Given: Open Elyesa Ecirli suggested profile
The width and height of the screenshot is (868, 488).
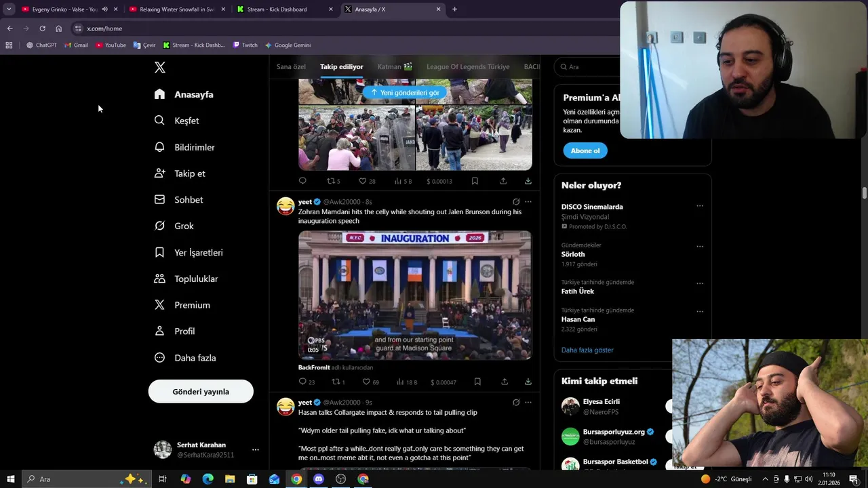Looking at the screenshot, I should [x=601, y=402].
